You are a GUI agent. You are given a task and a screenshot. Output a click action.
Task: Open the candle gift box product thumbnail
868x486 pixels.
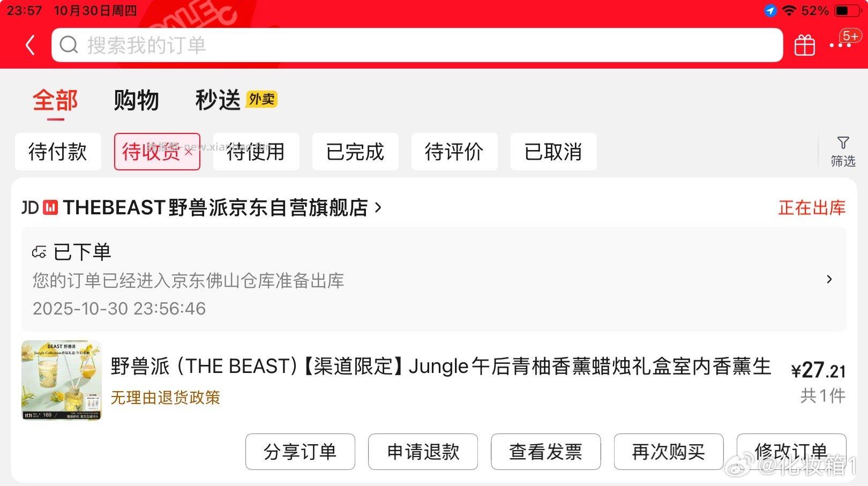coord(62,380)
